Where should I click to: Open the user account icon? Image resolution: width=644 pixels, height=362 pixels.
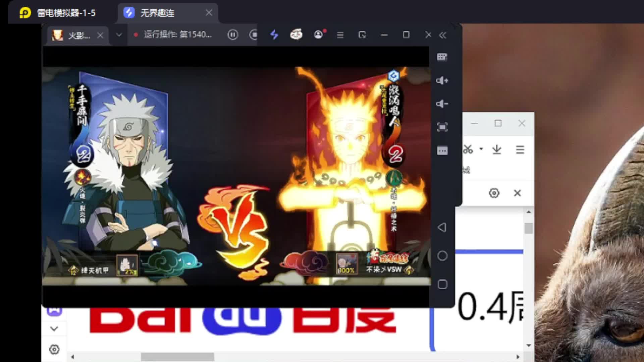[x=318, y=35]
